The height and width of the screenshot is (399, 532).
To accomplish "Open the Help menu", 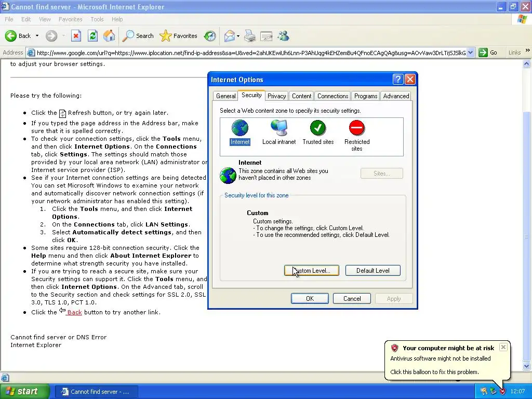I will tap(117, 19).
